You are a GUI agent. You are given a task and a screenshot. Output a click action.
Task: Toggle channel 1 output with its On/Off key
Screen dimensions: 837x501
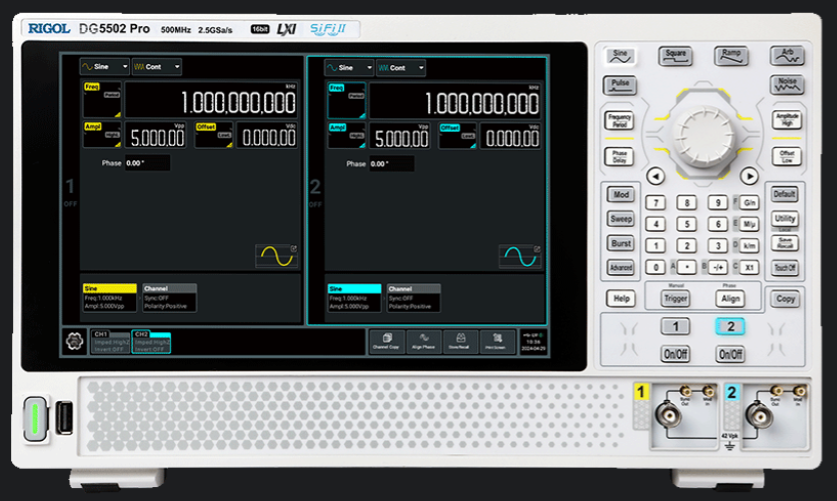click(675, 354)
